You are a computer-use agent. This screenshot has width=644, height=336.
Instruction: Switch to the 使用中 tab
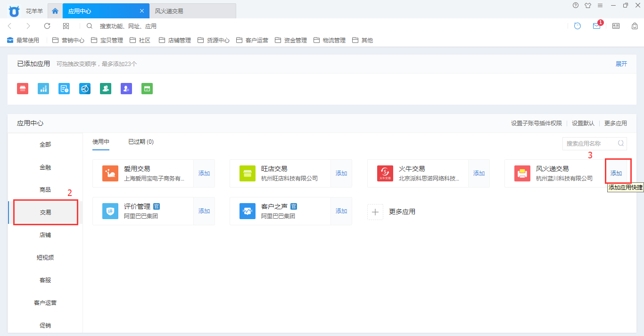[x=101, y=142]
